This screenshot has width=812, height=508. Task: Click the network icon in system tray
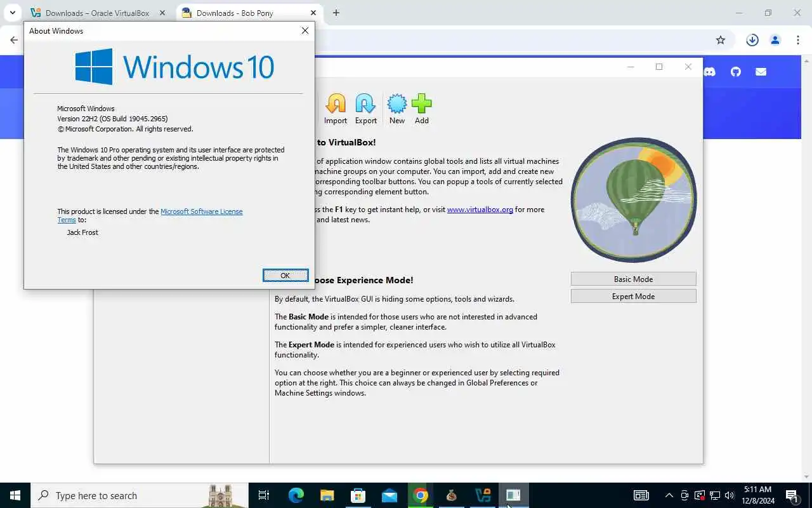tap(715, 495)
